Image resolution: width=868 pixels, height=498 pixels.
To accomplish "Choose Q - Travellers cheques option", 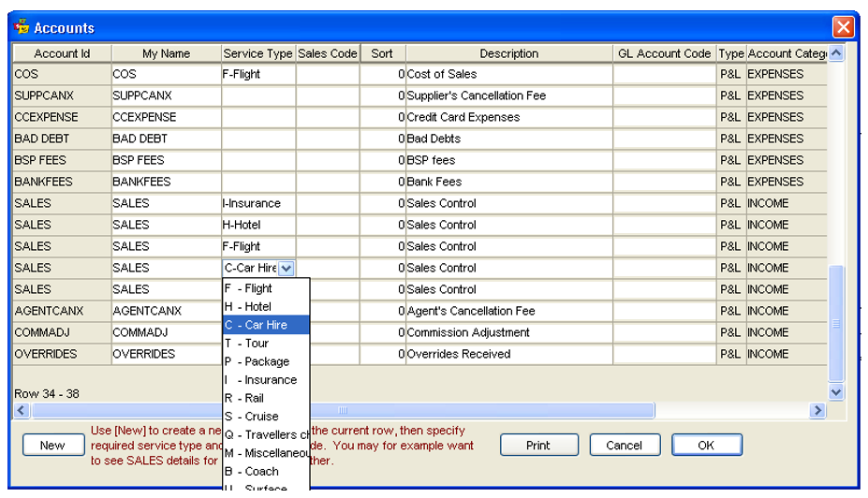I will [266, 434].
